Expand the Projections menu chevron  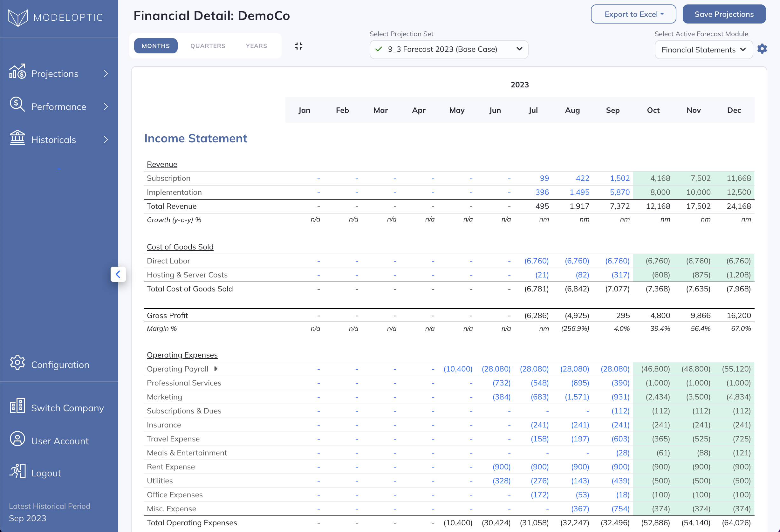coord(106,73)
